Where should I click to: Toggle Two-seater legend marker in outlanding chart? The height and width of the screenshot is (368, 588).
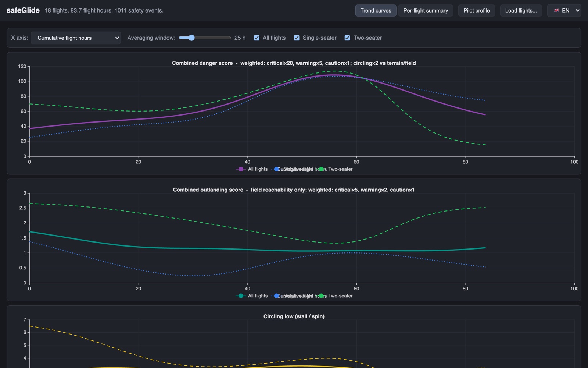pyautogui.click(x=321, y=296)
